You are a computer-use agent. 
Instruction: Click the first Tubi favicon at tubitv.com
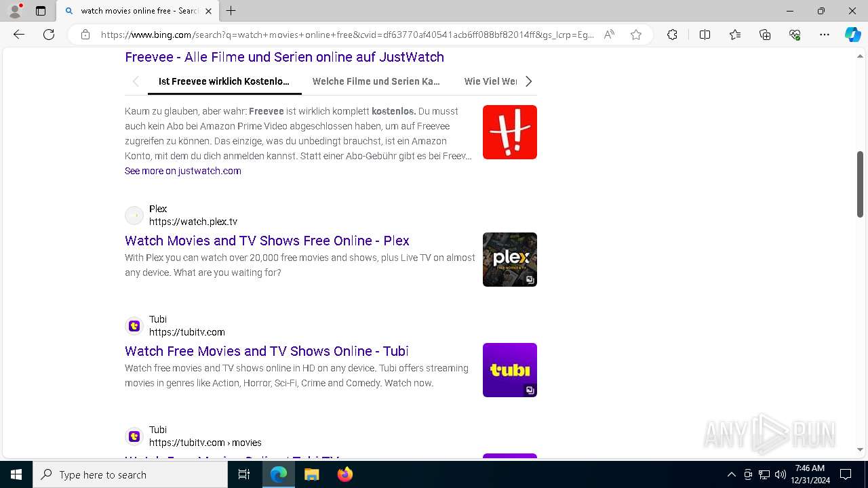(134, 326)
